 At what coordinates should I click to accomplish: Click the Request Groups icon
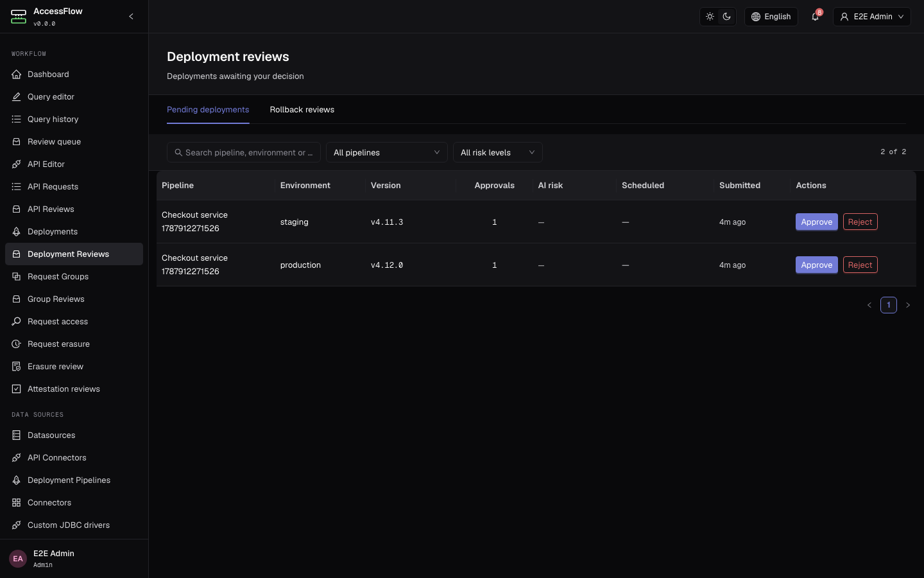click(x=17, y=277)
